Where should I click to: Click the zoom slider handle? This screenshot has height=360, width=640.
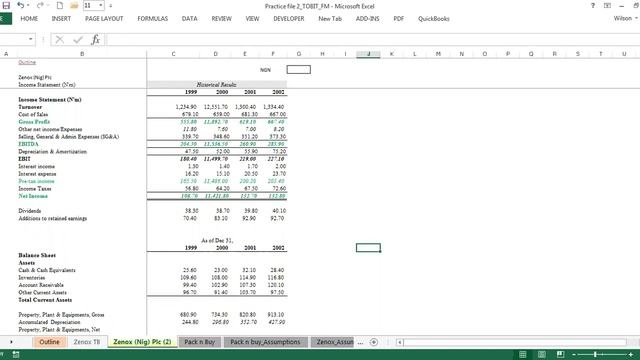tap(596, 354)
